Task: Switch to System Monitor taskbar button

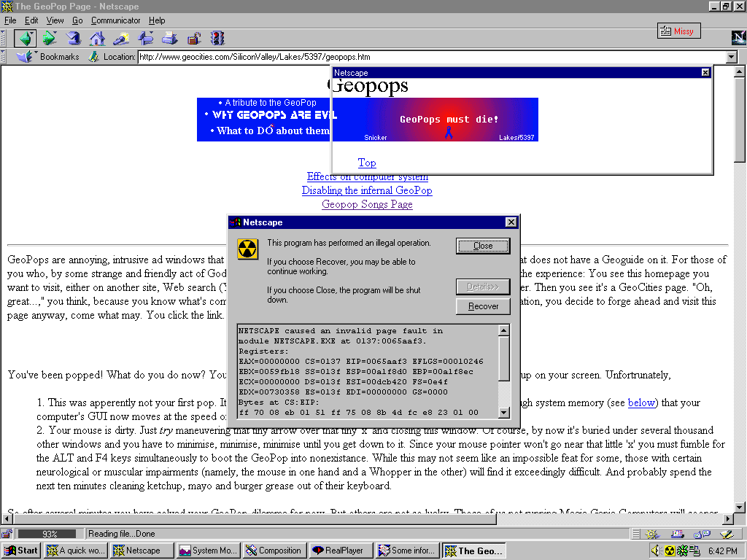Action: pyautogui.click(x=208, y=551)
